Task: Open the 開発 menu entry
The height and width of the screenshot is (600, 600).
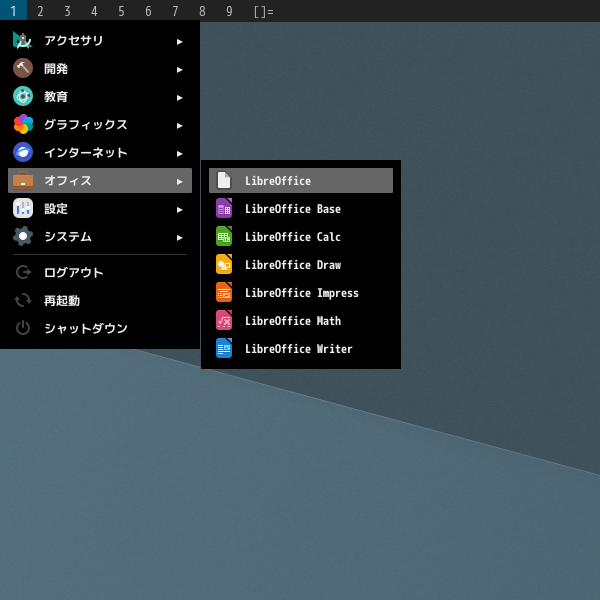Action: (100, 68)
